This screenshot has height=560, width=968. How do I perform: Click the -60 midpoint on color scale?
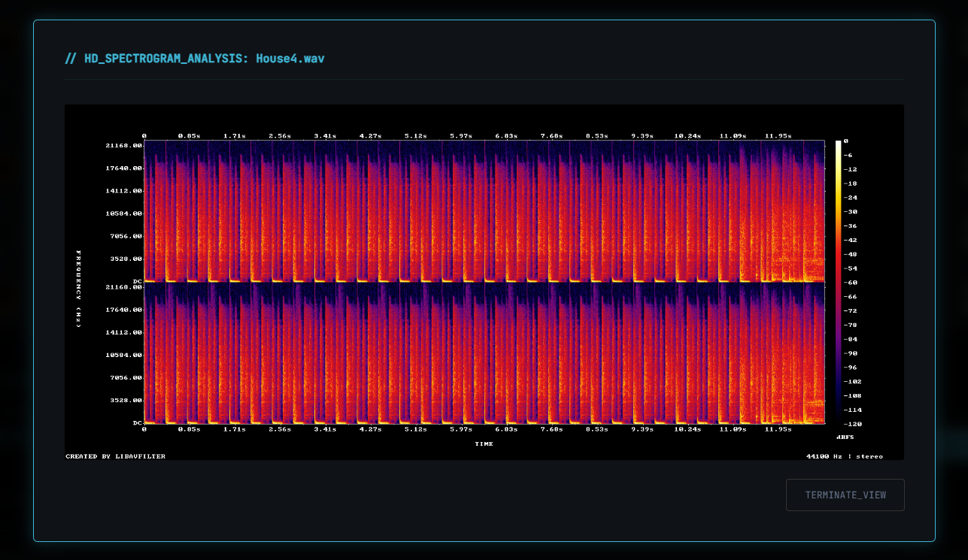click(x=852, y=283)
